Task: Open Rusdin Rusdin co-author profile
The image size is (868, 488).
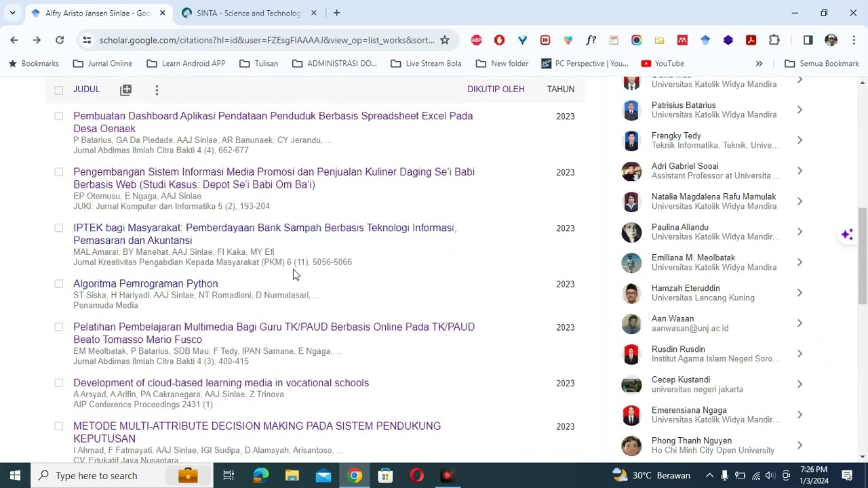Action: pos(678,349)
